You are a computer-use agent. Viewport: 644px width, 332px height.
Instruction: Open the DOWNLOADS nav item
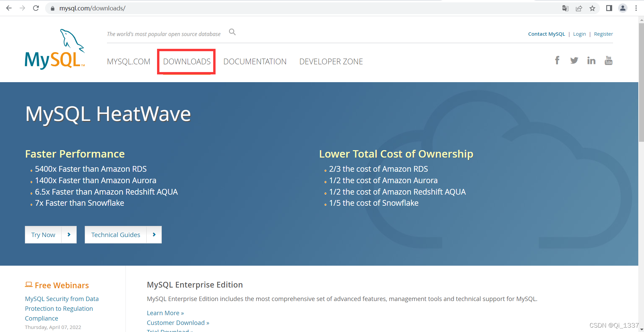(x=187, y=62)
